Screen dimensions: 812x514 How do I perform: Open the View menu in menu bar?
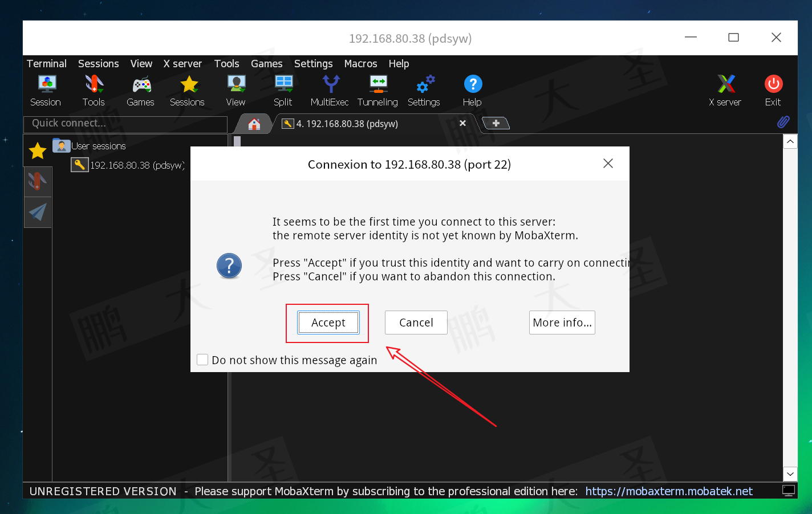141,64
